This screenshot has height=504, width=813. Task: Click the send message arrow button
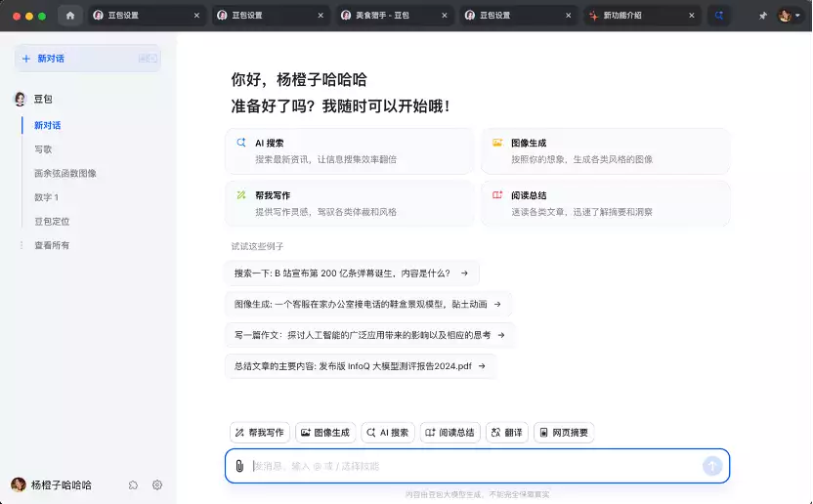tap(712, 466)
